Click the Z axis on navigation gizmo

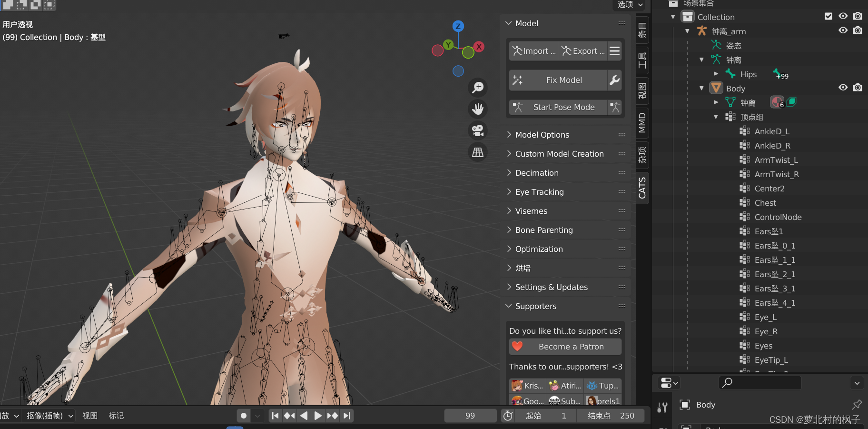pyautogui.click(x=458, y=26)
